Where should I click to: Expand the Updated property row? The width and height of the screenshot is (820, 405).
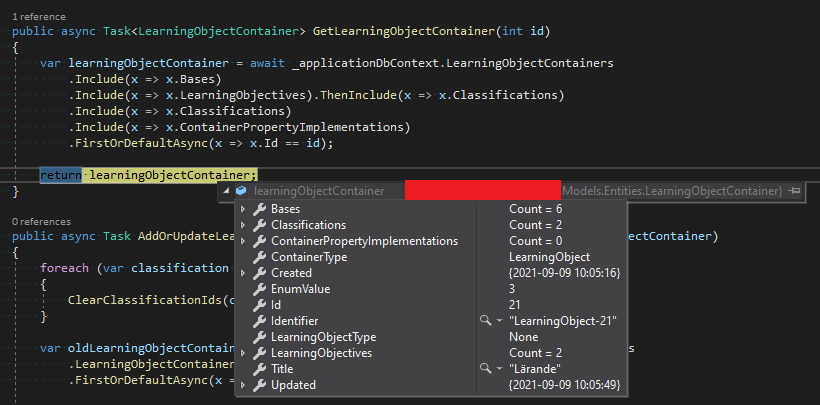point(243,385)
